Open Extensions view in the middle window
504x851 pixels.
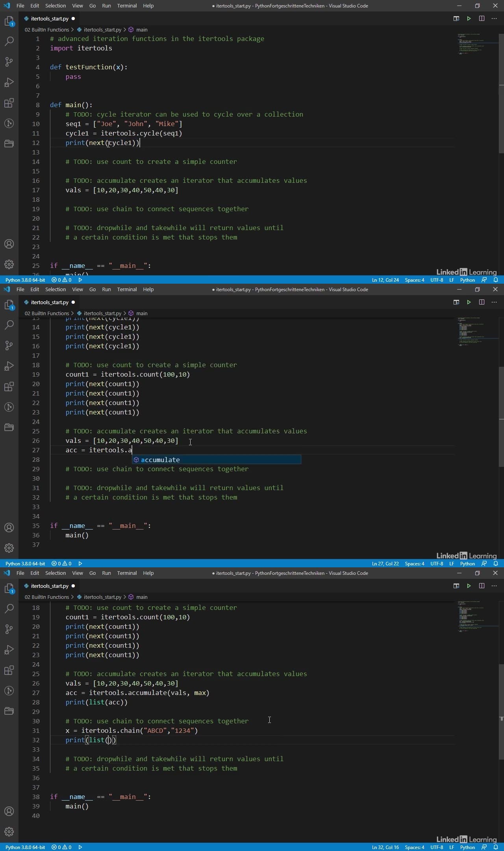pos(9,386)
